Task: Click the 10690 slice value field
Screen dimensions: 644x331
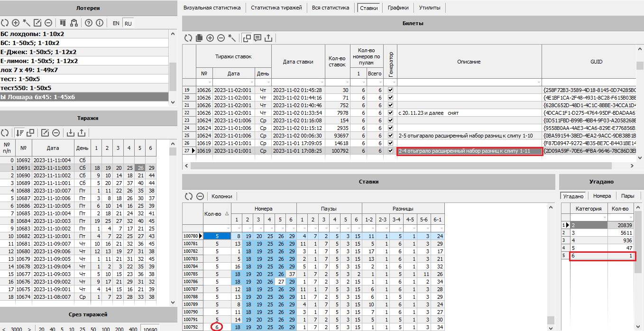Action: (150, 329)
